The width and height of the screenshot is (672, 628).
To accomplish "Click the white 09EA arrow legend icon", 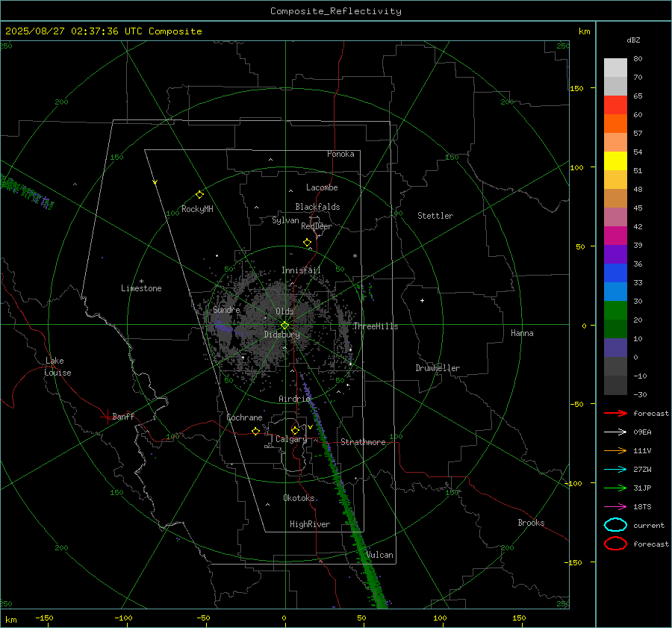I will coord(615,432).
